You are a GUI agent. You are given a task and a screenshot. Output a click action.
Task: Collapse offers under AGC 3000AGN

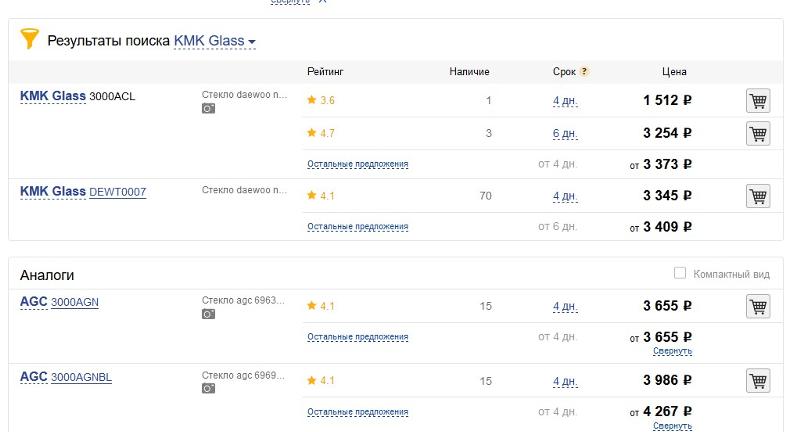672,351
